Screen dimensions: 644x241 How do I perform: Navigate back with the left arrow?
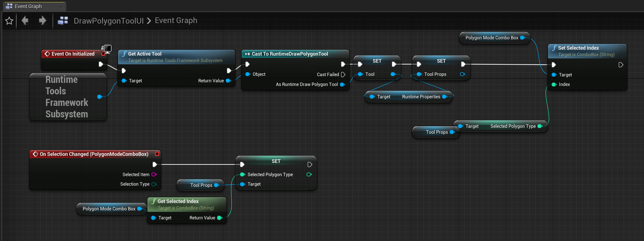coord(25,21)
